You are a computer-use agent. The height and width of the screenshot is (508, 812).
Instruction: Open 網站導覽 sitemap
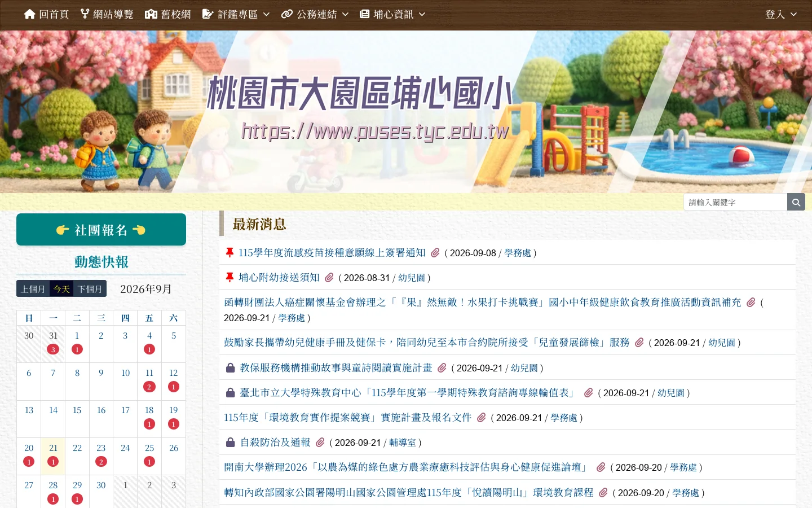(107, 14)
